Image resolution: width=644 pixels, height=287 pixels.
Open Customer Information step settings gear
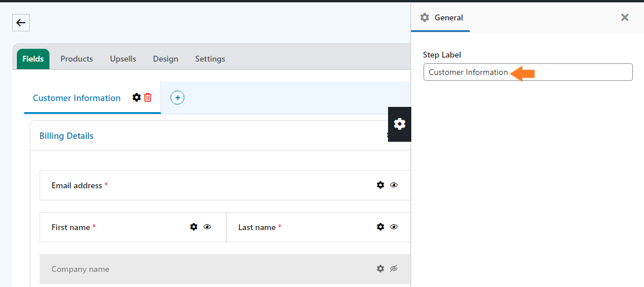[136, 98]
